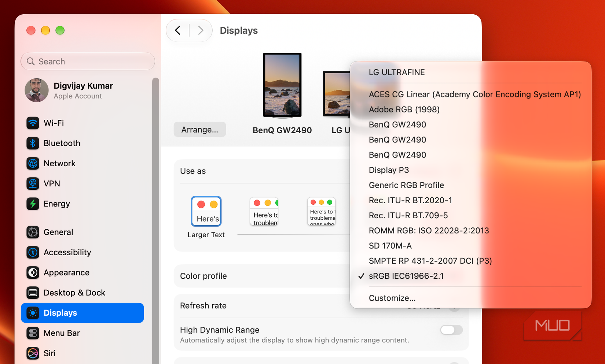Open Desktop & Dock label
The image size is (605, 364).
[x=74, y=293]
